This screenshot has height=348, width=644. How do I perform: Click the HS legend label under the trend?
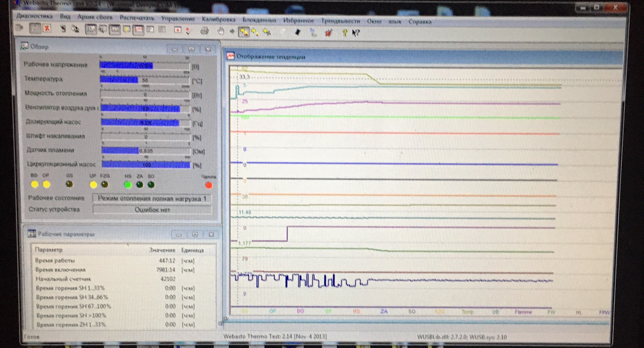356,311
